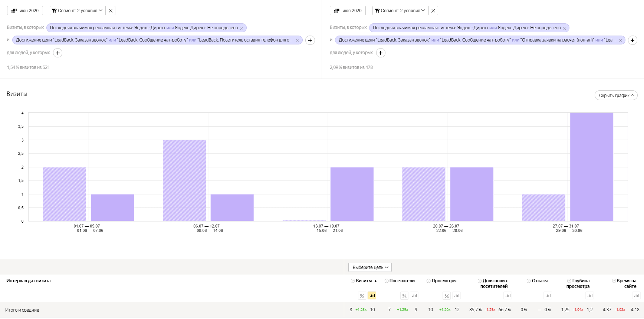The height and width of the screenshot is (319, 644).
Task: Add a people condition to the right segment
Action: [381, 53]
